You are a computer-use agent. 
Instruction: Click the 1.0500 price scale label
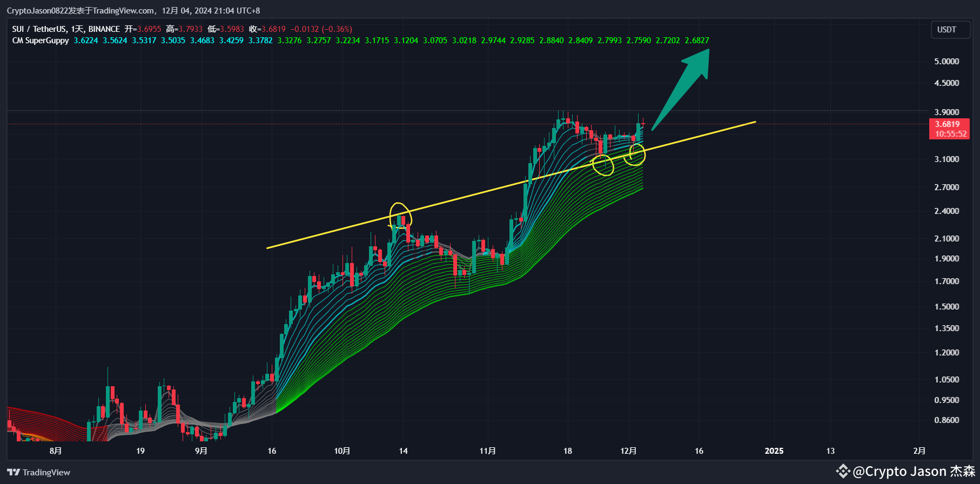(947, 380)
